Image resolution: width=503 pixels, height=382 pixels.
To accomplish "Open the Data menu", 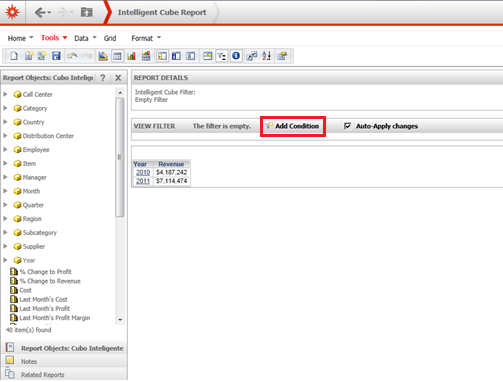I will pos(85,38).
